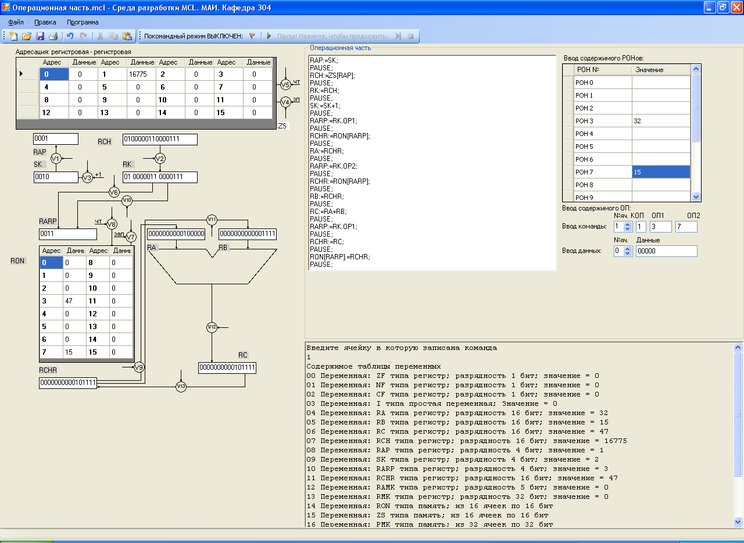Click the Save diskette icon

pyautogui.click(x=40, y=35)
